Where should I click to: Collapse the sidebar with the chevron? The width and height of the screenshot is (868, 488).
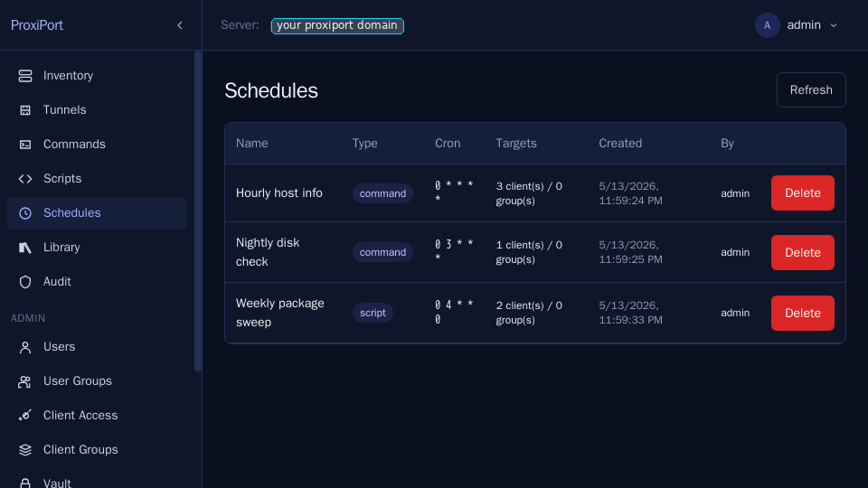click(180, 25)
